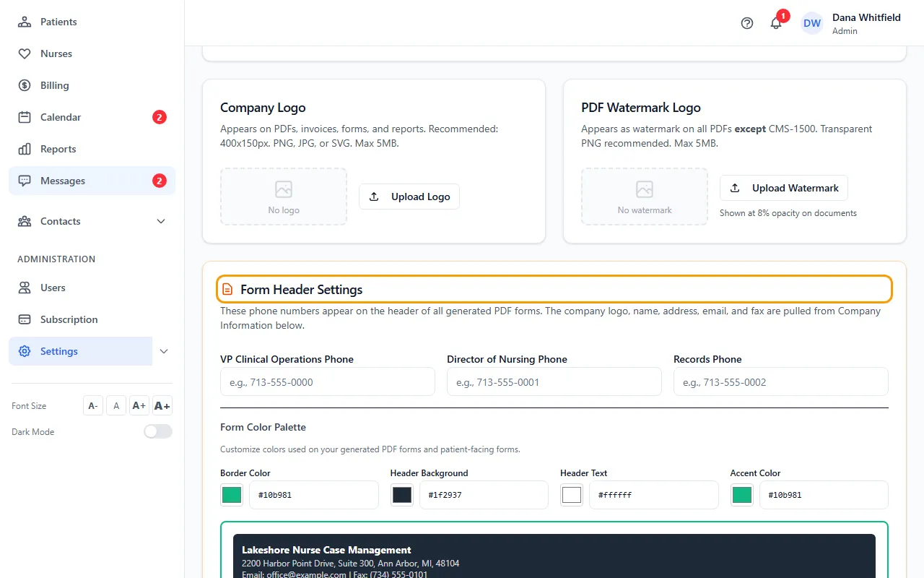Open the Nurses menu item
The image size is (924, 578).
click(x=92, y=53)
